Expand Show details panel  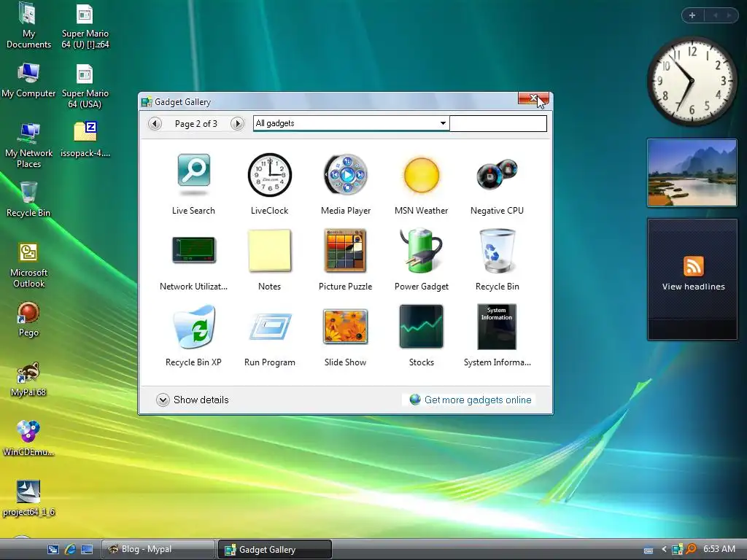pos(193,400)
